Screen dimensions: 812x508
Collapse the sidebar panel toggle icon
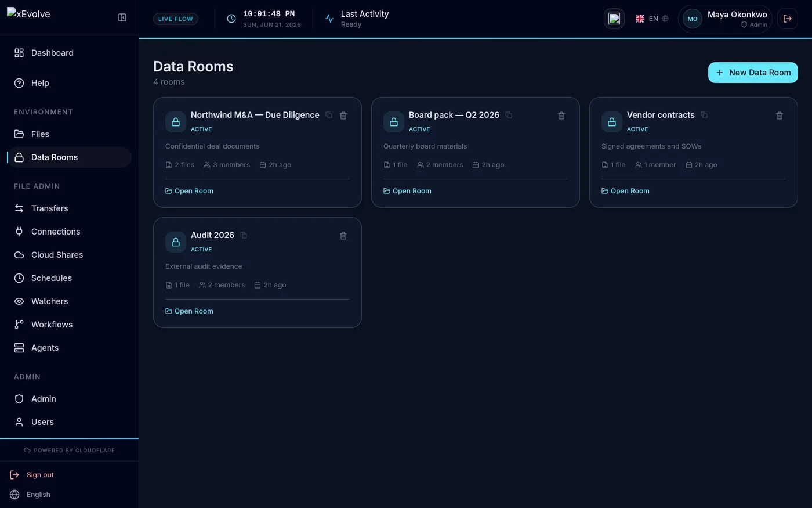[122, 17]
